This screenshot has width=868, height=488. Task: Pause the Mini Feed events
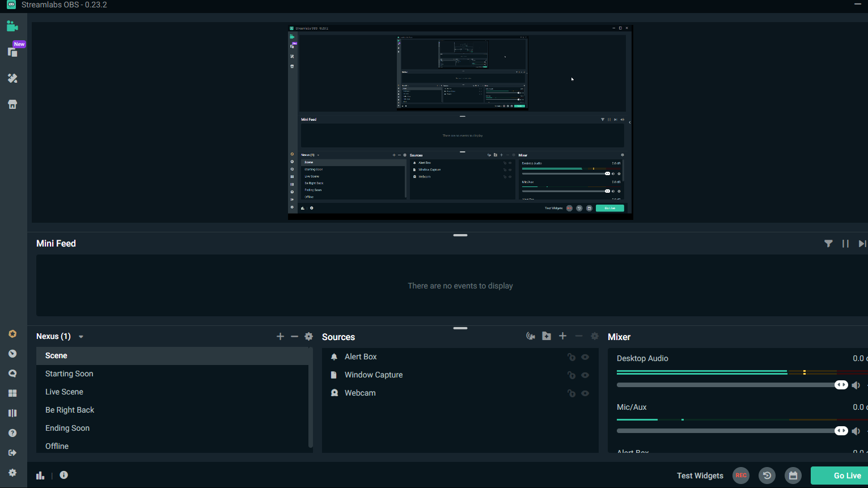845,244
